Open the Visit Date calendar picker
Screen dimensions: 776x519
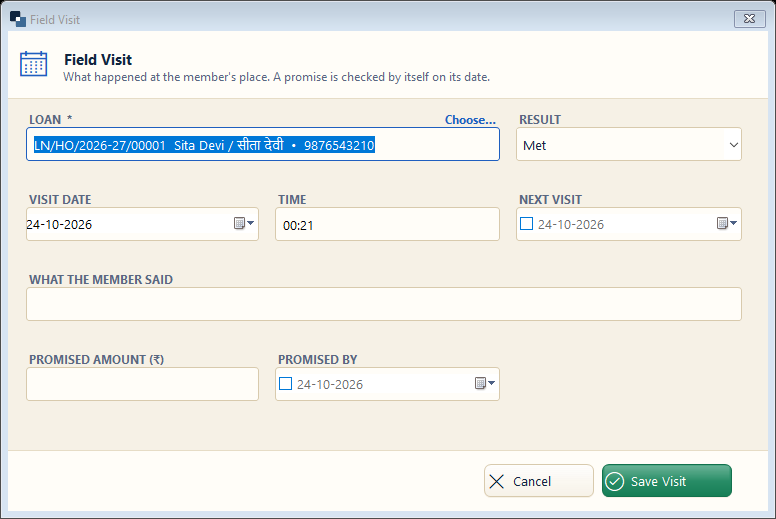(x=244, y=224)
